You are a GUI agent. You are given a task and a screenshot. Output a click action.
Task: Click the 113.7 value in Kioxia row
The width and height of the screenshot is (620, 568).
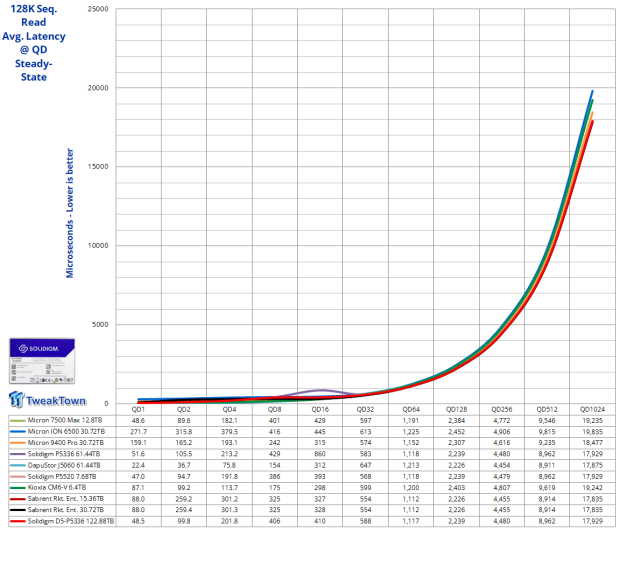click(229, 488)
